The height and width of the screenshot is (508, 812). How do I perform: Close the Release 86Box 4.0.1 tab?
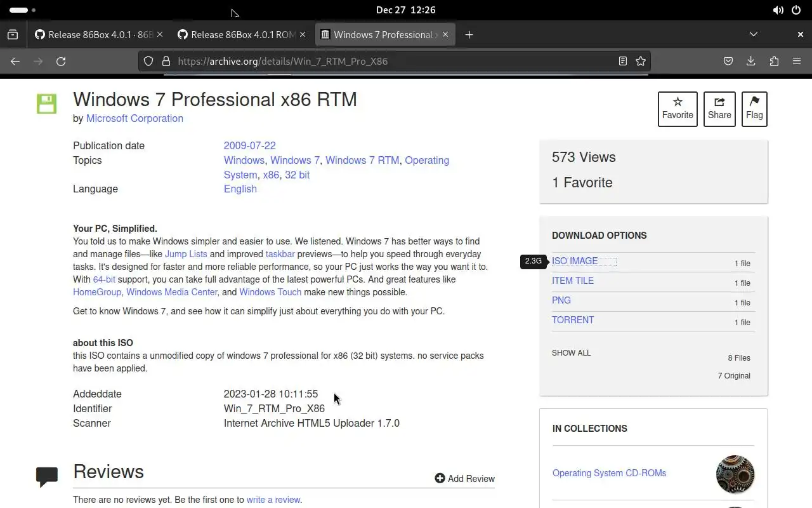tap(159, 35)
